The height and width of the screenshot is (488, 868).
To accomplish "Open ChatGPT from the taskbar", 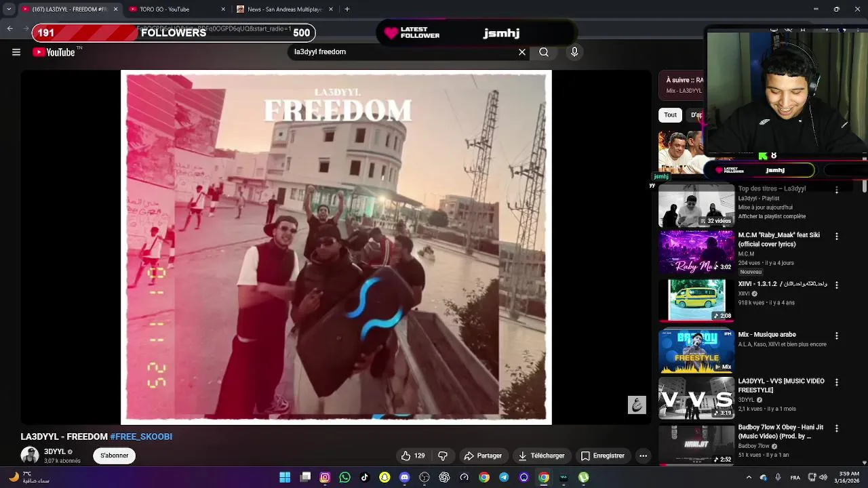I will point(444,477).
